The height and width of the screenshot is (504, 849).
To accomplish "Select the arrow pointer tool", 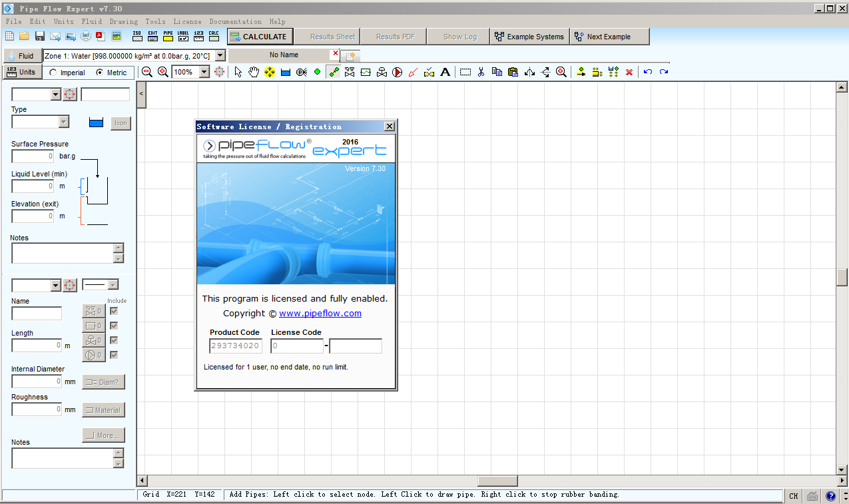I will tap(238, 72).
